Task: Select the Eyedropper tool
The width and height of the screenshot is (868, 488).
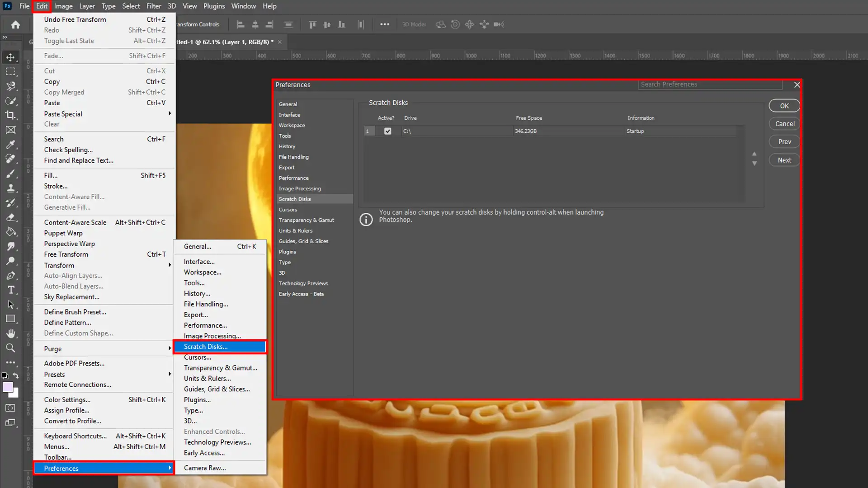Action: pyautogui.click(x=10, y=145)
